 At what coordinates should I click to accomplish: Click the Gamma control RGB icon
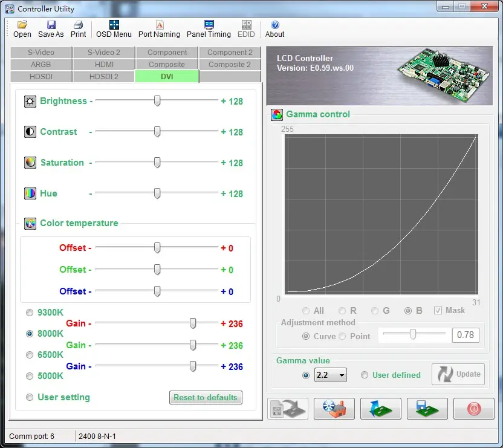click(x=277, y=114)
